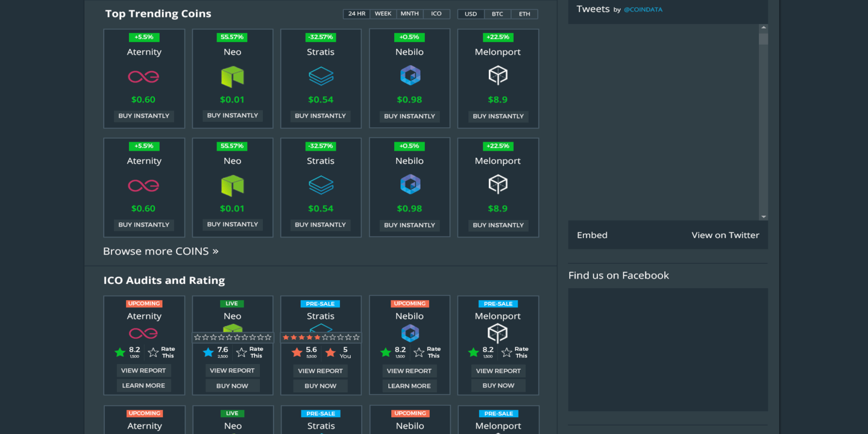Click the Nebilo logo in second trending row

click(x=410, y=184)
